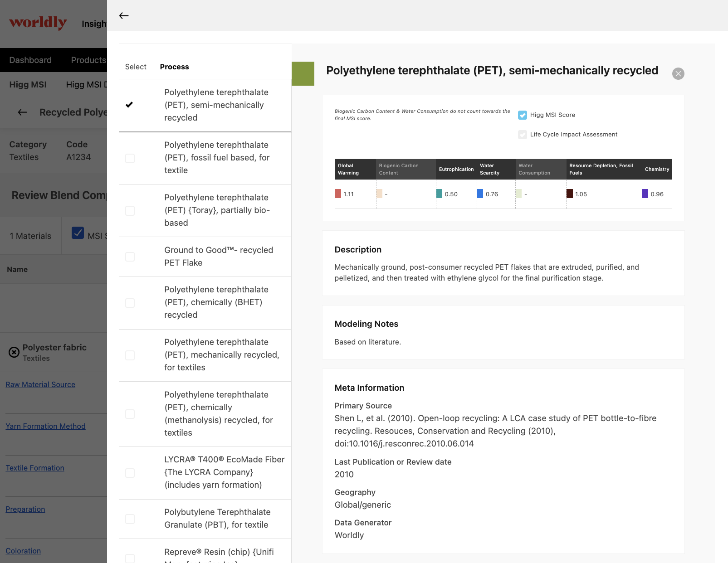This screenshot has height=563, width=728.
Task: Open Preparation link
Action: pos(25,510)
